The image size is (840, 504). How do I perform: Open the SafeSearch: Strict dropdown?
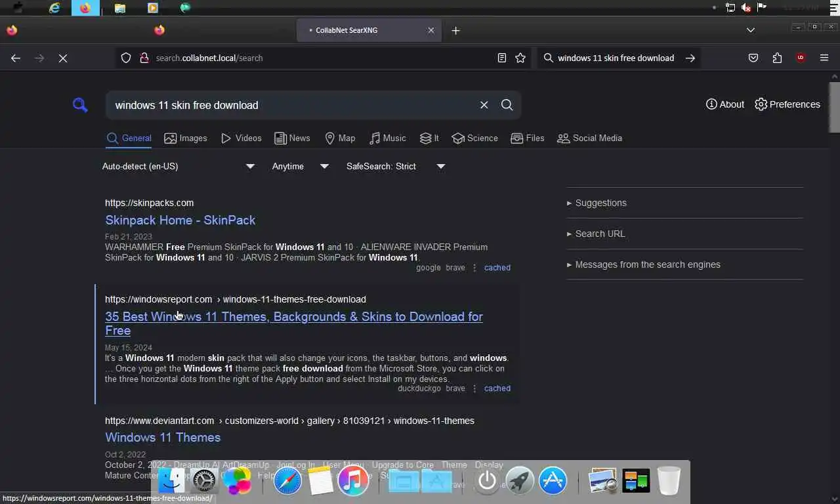point(396,166)
